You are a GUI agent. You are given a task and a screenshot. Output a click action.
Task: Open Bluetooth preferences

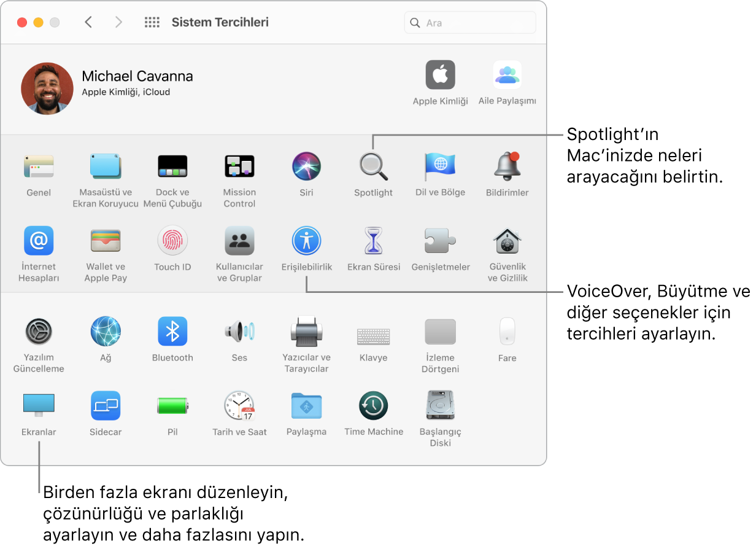[x=172, y=332]
